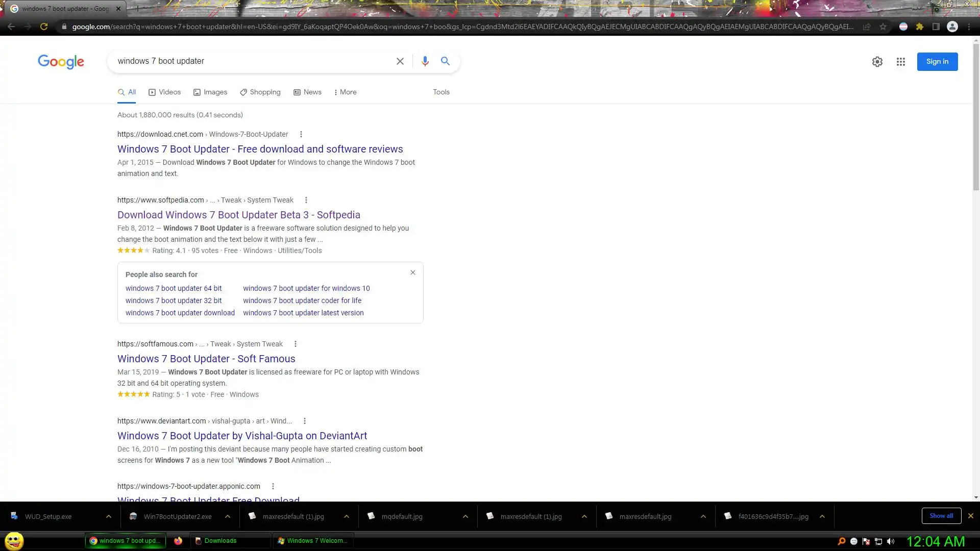Click the Sign in button

click(x=937, y=62)
